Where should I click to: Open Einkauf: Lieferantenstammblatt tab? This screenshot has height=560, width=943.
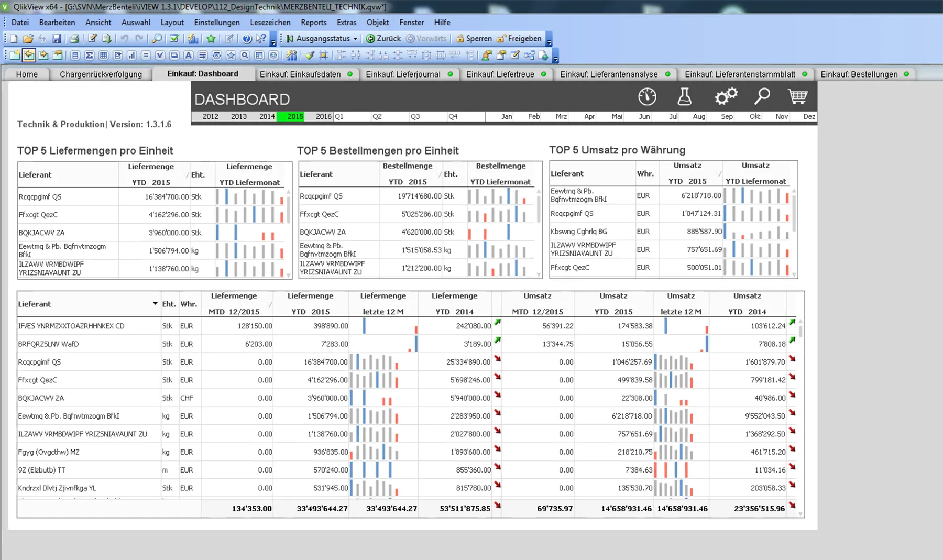pos(745,74)
